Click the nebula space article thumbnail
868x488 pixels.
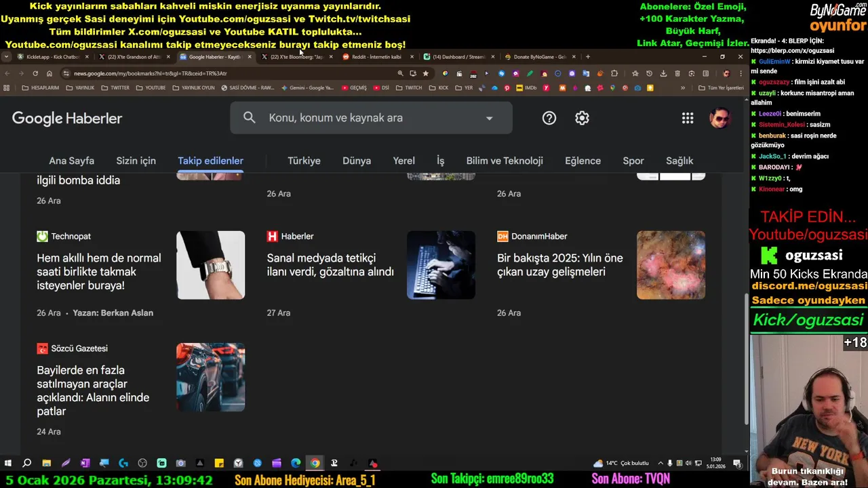click(671, 265)
